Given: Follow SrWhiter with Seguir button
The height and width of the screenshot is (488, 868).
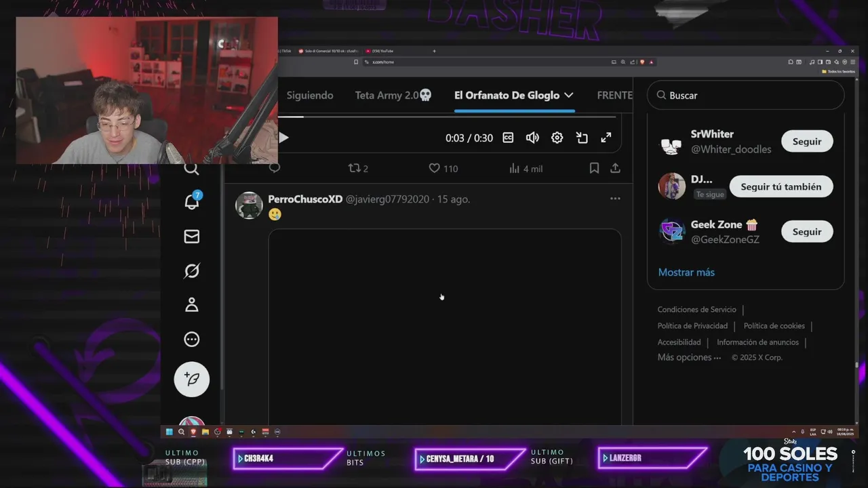Looking at the screenshot, I should [x=807, y=141].
